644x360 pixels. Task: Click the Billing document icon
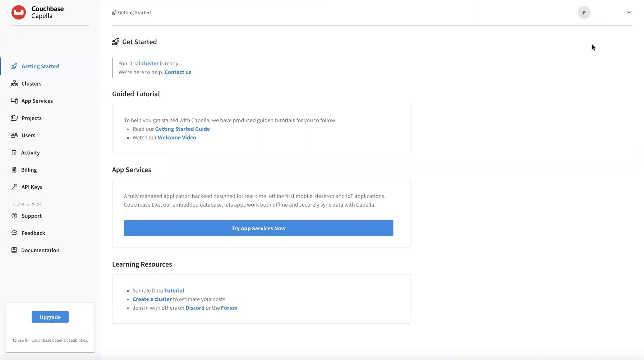pyautogui.click(x=14, y=170)
